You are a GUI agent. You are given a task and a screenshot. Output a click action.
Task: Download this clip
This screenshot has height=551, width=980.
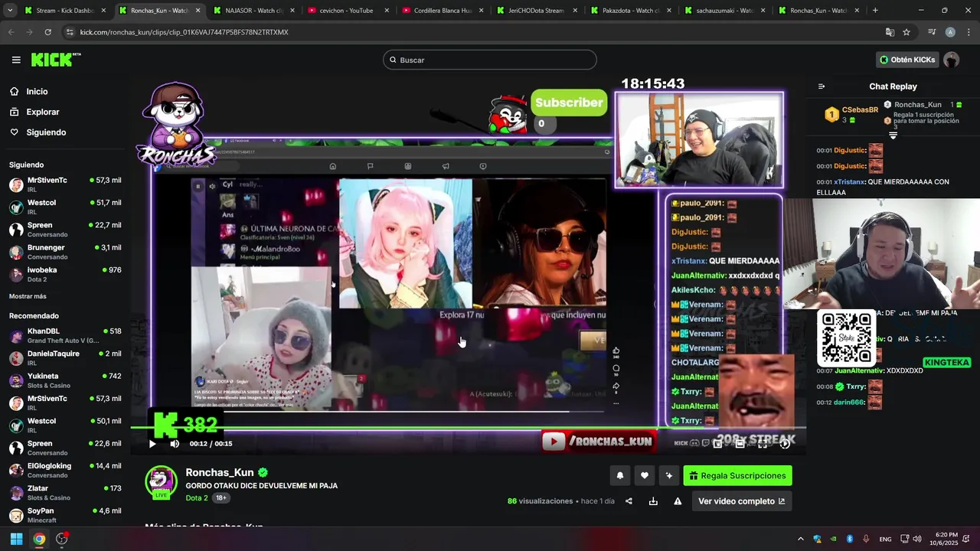(x=653, y=501)
